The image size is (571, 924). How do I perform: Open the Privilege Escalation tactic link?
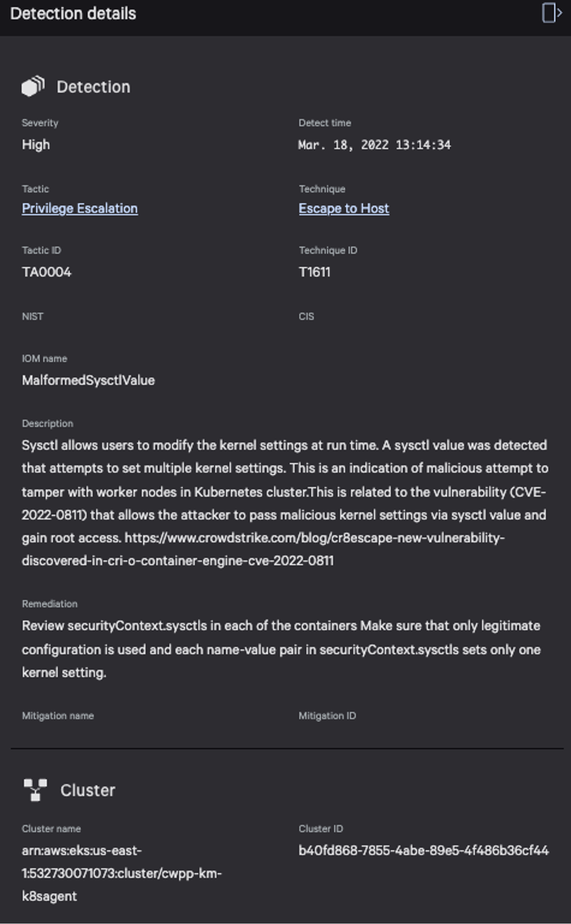coord(80,208)
